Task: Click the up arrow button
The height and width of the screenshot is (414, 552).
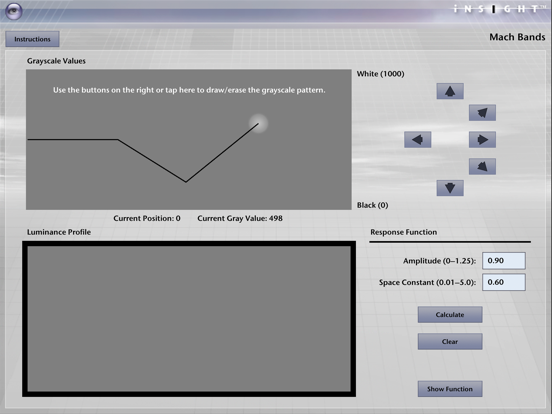Action: 450,92
